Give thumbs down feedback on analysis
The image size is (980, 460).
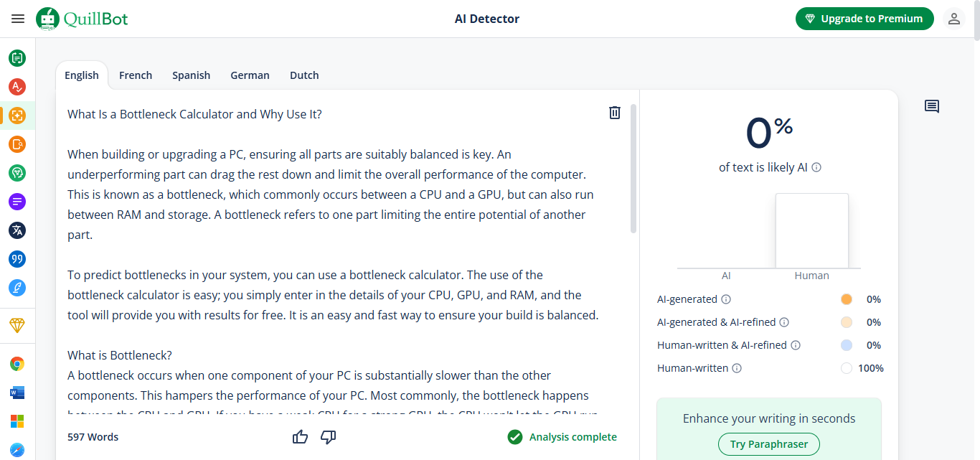pos(329,437)
